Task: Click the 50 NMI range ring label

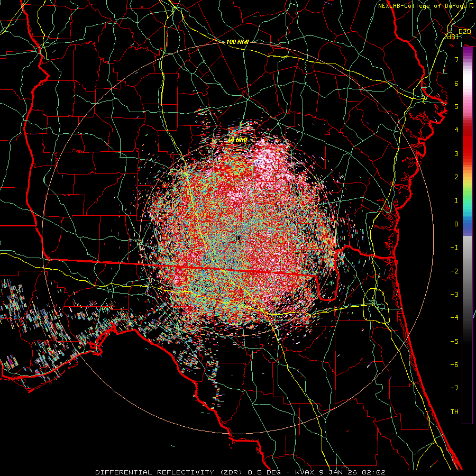Action: 237,140
